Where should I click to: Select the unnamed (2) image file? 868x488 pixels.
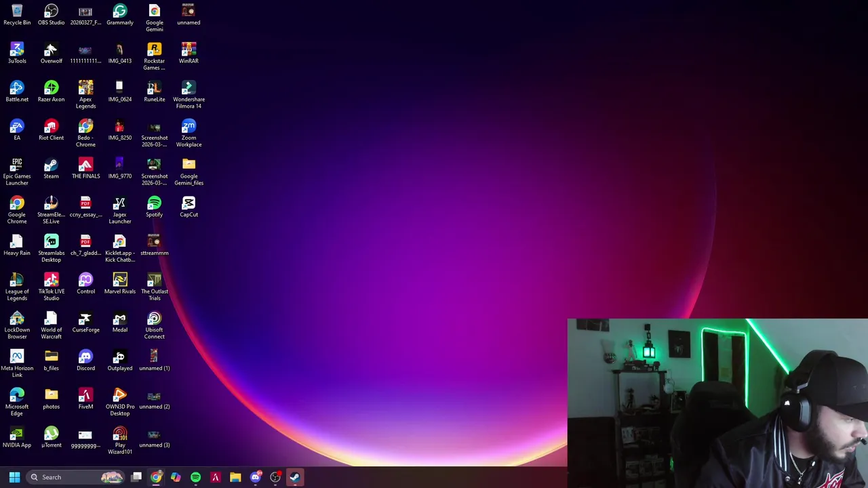point(154,399)
